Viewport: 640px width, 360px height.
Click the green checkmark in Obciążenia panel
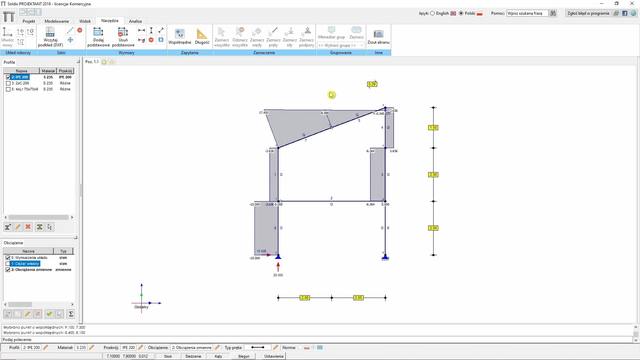click(x=49, y=314)
